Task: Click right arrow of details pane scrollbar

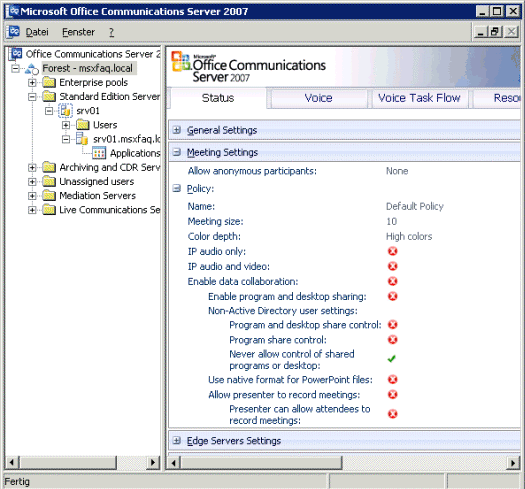Action: [x=513, y=463]
